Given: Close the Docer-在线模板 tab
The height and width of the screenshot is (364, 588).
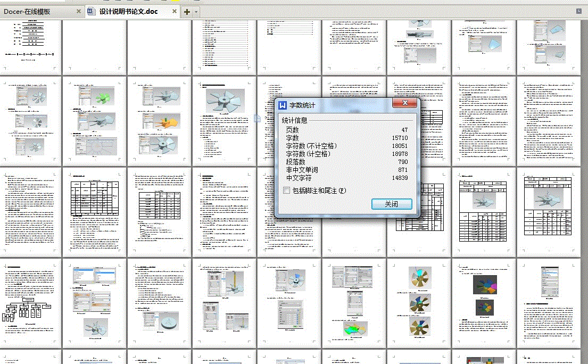Looking at the screenshot, I should [78, 11].
